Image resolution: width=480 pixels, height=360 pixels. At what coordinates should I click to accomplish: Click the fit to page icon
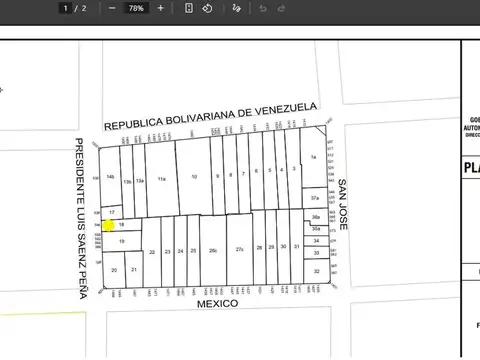click(189, 8)
